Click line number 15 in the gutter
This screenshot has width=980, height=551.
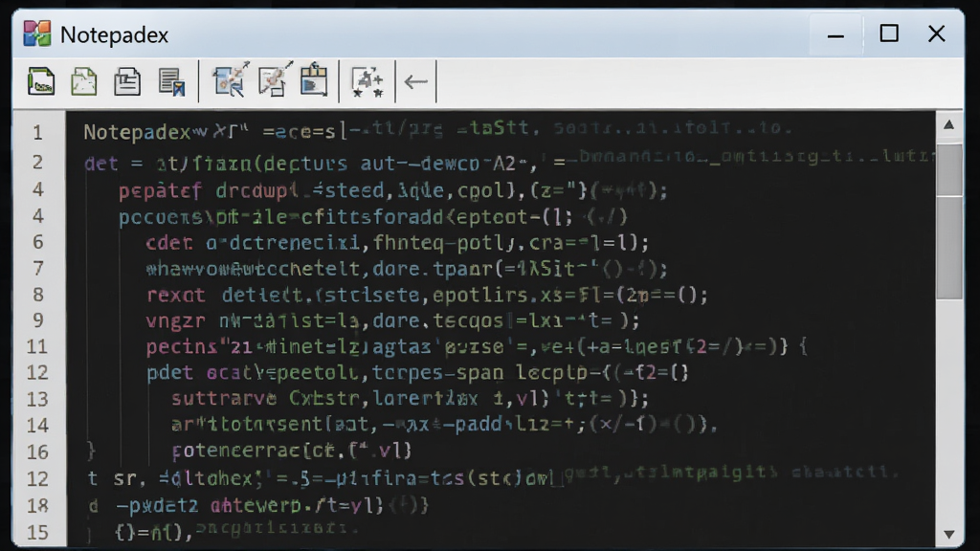pyautogui.click(x=37, y=532)
